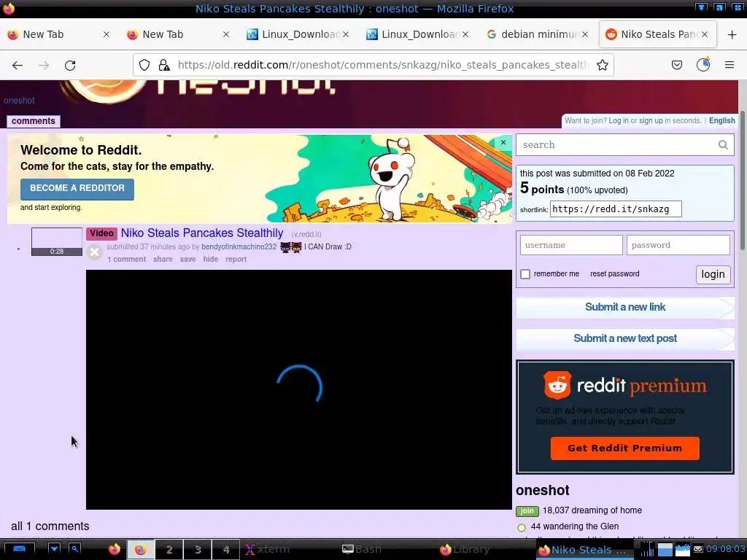Open Submit a new text post
The image size is (747, 560).
pos(625,338)
